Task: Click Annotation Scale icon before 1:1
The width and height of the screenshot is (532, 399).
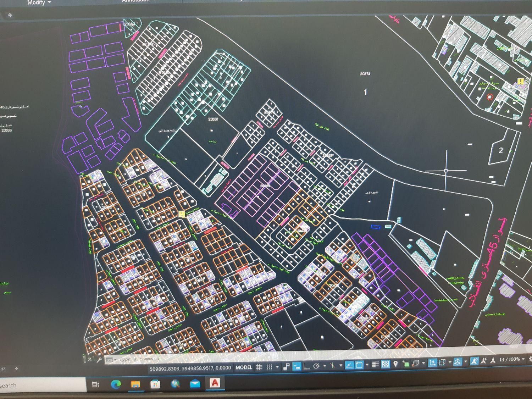Action: click(493, 361)
